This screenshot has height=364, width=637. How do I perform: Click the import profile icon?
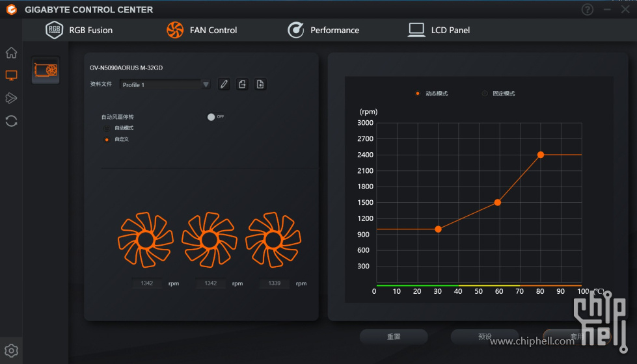coord(260,84)
